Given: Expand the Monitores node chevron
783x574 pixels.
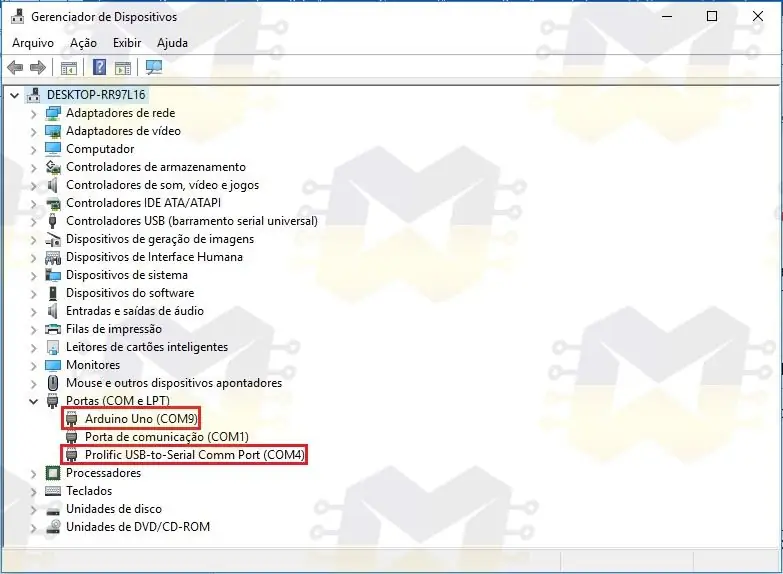Looking at the screenshot, I should (x=33, y=365).
